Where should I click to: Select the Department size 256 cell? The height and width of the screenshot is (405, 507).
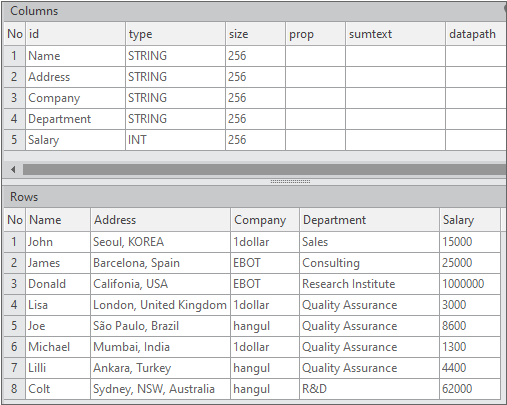[x=255, y=119]
